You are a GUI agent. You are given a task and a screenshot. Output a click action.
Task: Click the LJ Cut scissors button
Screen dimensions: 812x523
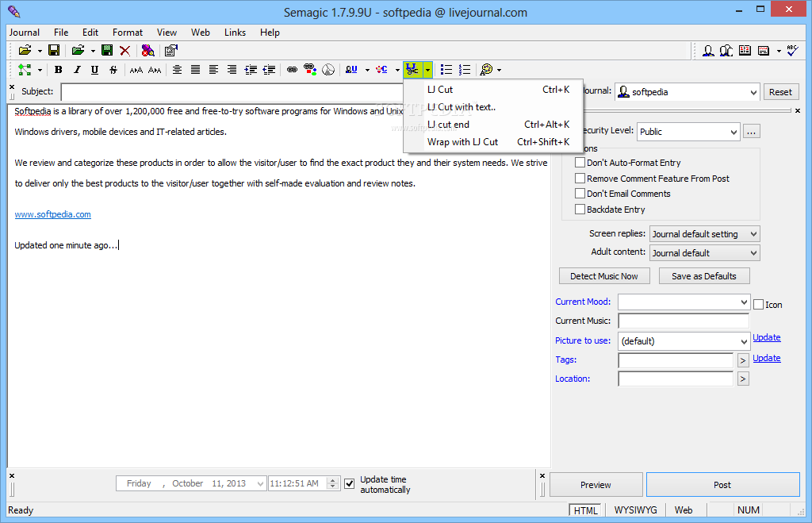[x=412, y=70]
